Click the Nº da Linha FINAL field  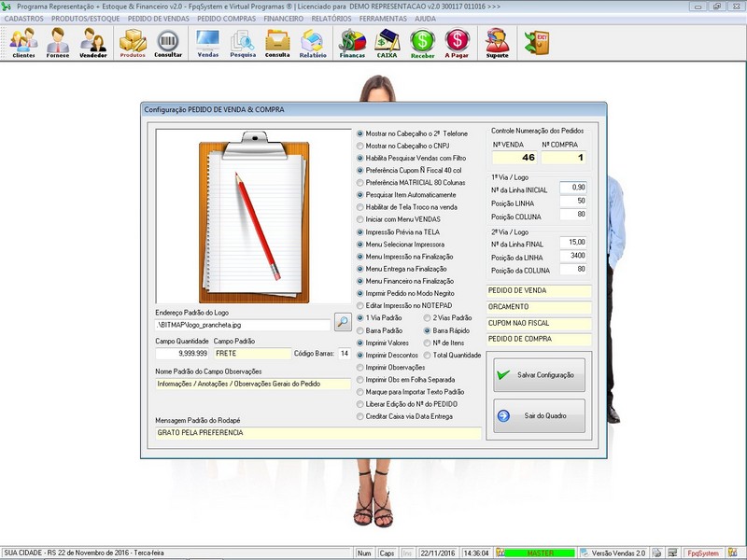coord(573,243)
